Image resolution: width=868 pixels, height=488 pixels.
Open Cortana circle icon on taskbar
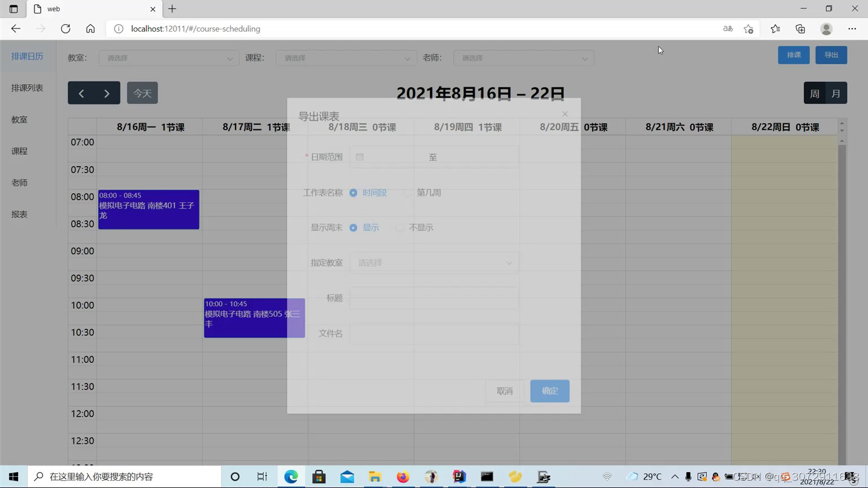pos(235,477)
